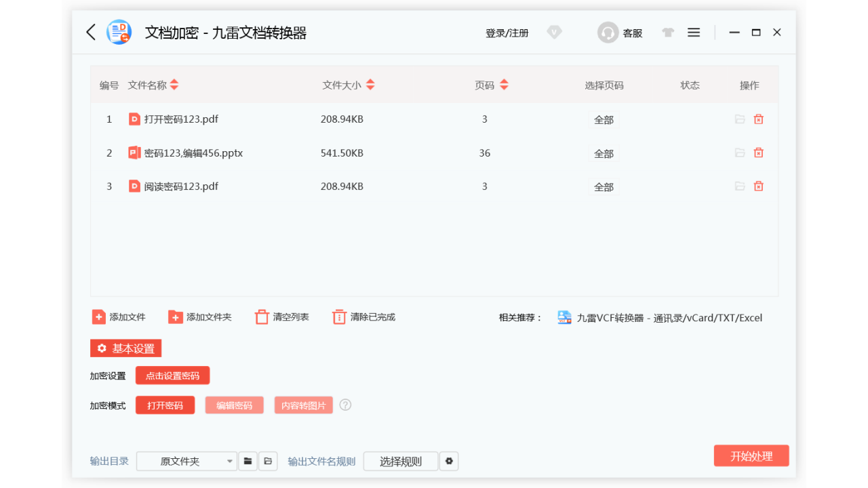Click 全部 page selection for 阅读密码123.pdf

click(x=603, y=186)
